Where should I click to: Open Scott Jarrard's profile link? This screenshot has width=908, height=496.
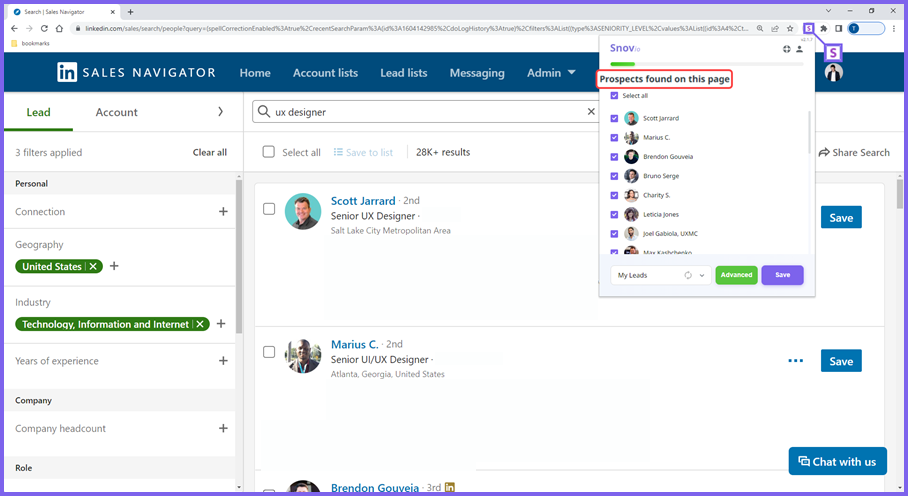(x=363, y=201)
